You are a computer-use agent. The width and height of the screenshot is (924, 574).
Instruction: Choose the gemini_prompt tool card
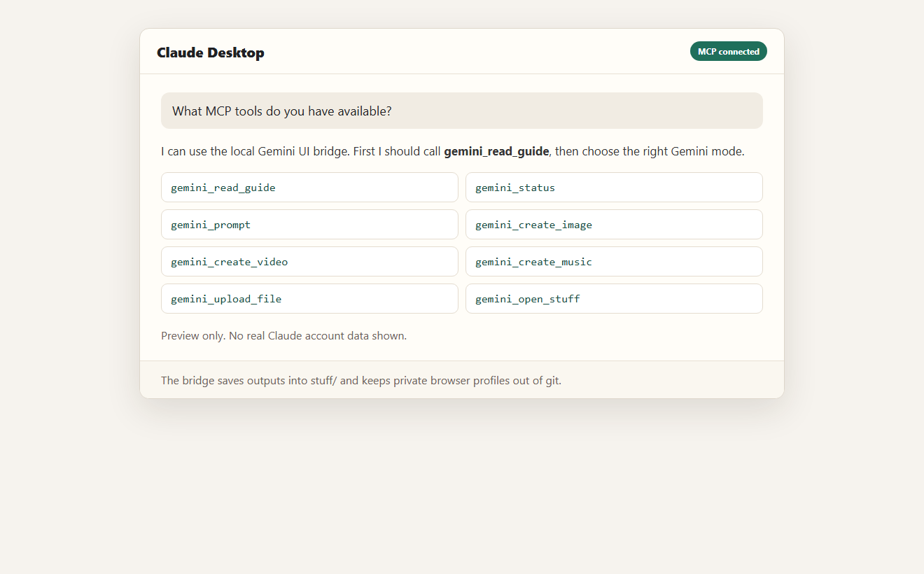pos(309,225)
